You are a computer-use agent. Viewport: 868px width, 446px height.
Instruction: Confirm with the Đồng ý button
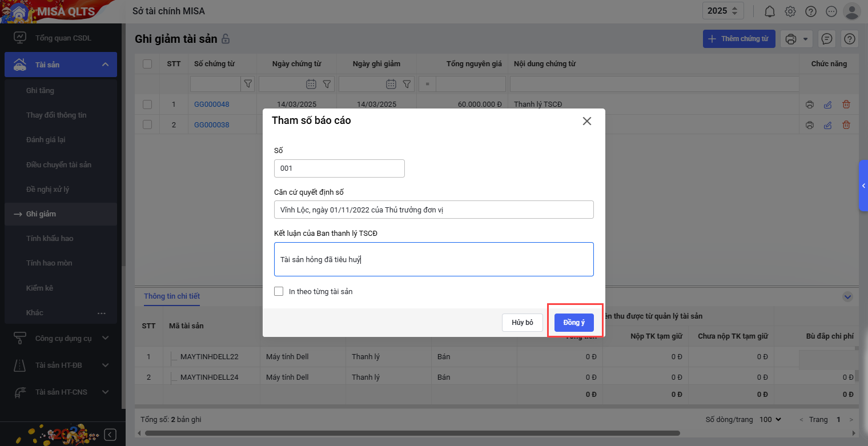574,323
